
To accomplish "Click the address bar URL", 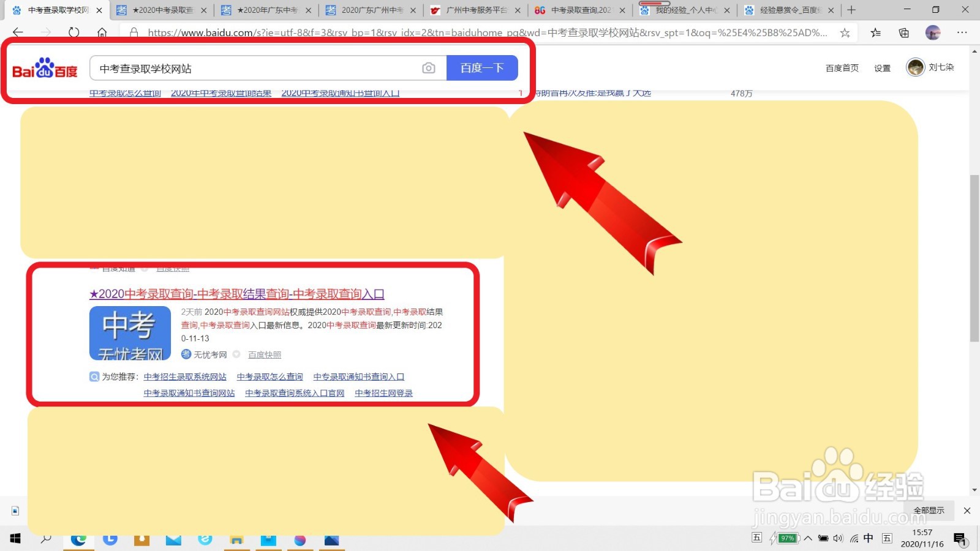I will point(487,33).
